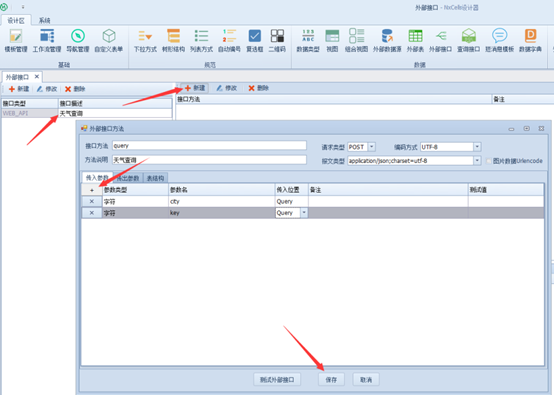Viewport: 554px width, 395px height.
Task: Click the 测试外部接口 button
Action: pyautogui.click(x=277, y=380)
